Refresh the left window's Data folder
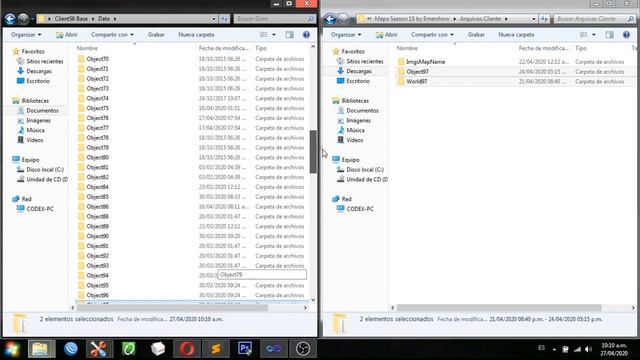The height and width of the screenshot is (360, 640). [224, 19]
